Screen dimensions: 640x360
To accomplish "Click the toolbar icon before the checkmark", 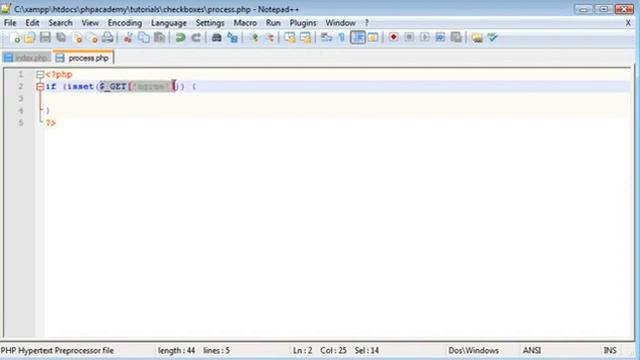I will tap(477, 38).
